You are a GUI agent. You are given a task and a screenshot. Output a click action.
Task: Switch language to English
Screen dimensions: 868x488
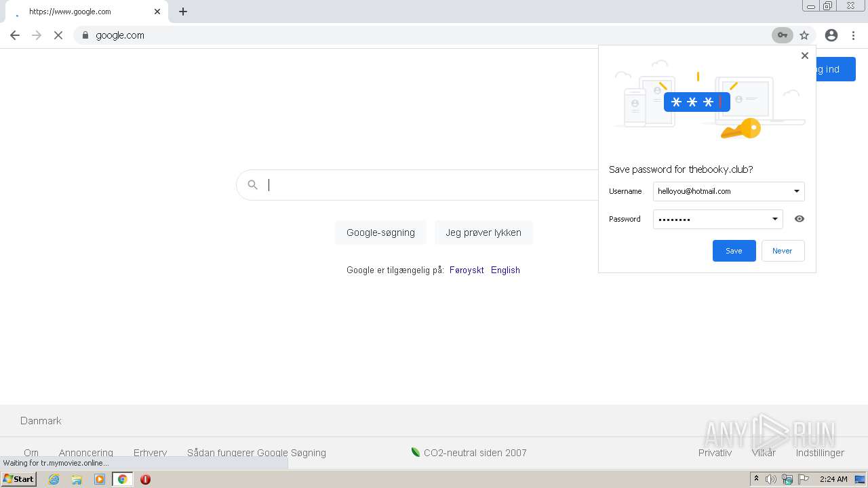pos(505,270)
